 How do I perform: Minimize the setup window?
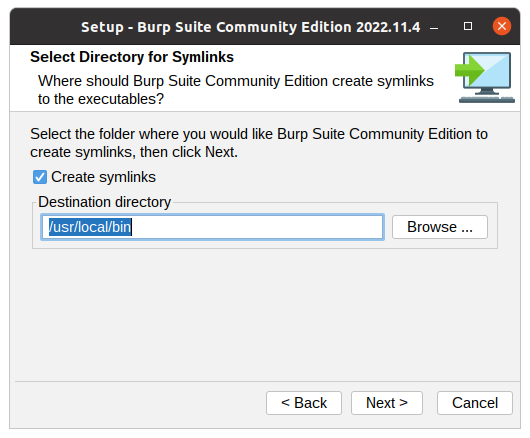click(434, 27)
